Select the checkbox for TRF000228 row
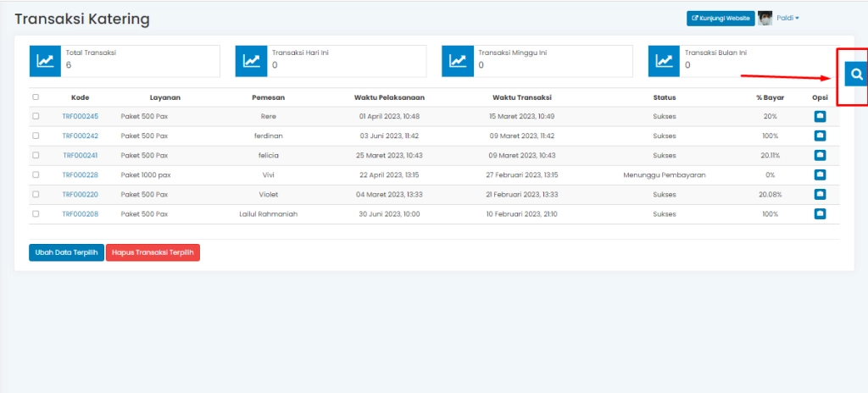The image size is (868, 393). coord(36,174)
